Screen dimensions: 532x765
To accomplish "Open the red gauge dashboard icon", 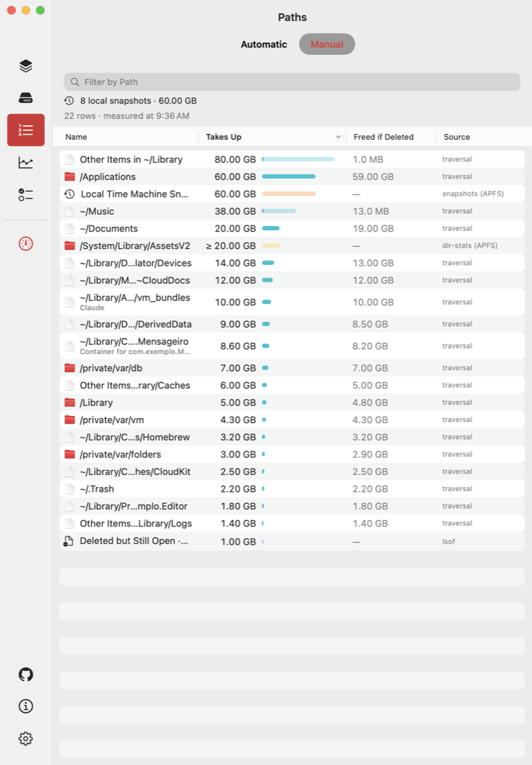I will [26, 243].
